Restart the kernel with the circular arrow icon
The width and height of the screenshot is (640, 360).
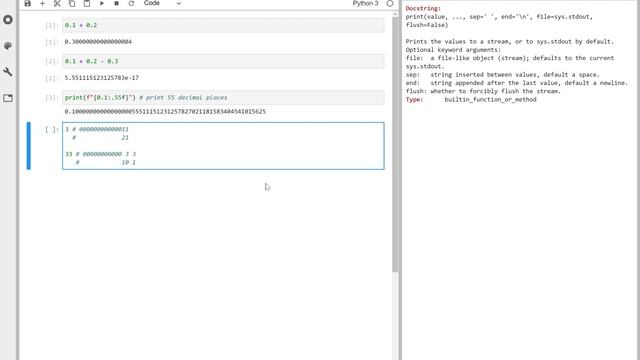131,3
